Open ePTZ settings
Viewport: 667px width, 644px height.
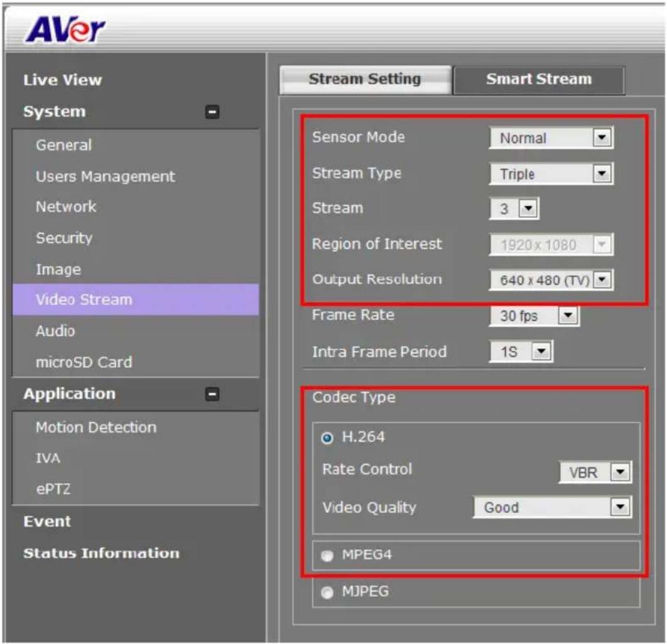(53, 488)
